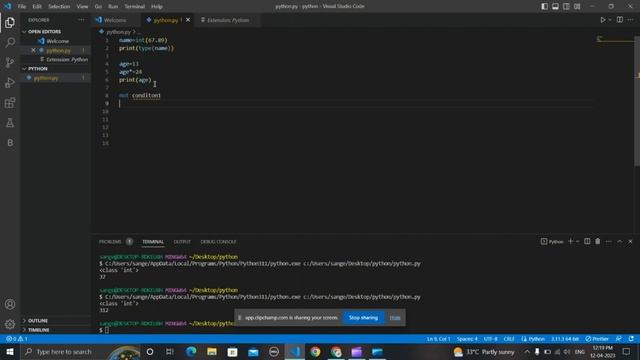Screen dimensions: 640x360
Task: Collapse the Open Editors section
Action: pos(56,31)
